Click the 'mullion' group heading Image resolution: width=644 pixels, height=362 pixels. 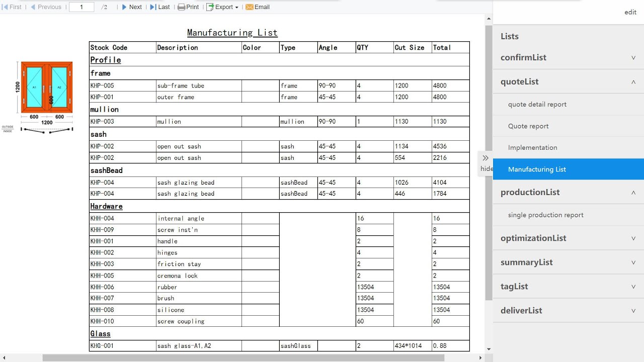(x=105, y=109)
